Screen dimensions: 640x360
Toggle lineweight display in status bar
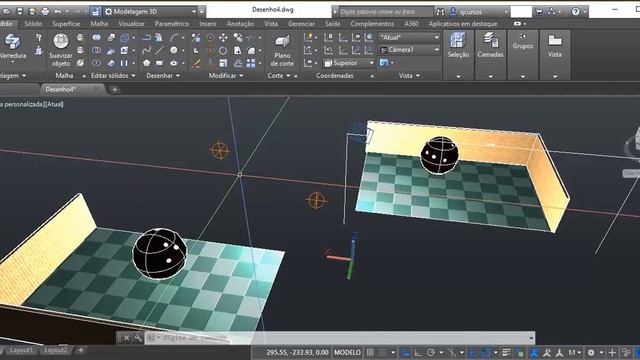point(506,352)
